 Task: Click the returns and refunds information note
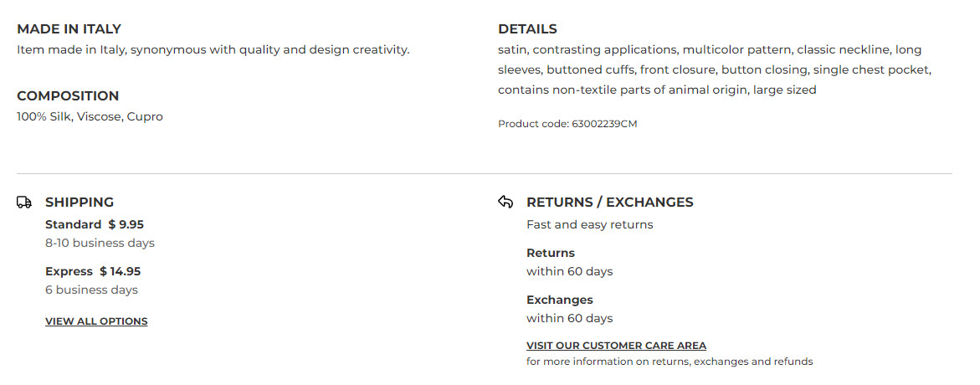pos(670,362)
